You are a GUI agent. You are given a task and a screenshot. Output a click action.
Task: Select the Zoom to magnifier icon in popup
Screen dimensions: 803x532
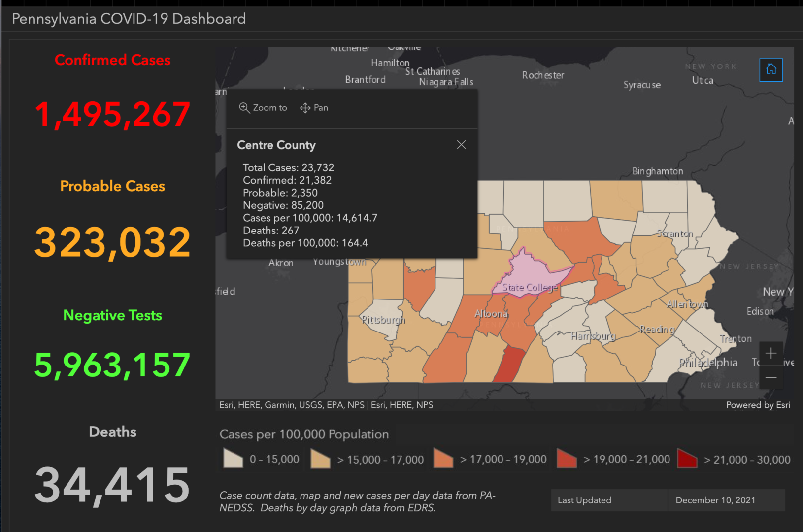[245, 107]
